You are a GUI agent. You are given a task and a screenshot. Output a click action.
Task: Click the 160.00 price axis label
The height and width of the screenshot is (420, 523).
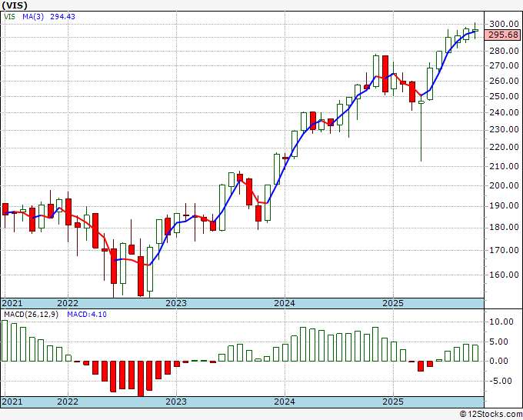coord(504,275)
